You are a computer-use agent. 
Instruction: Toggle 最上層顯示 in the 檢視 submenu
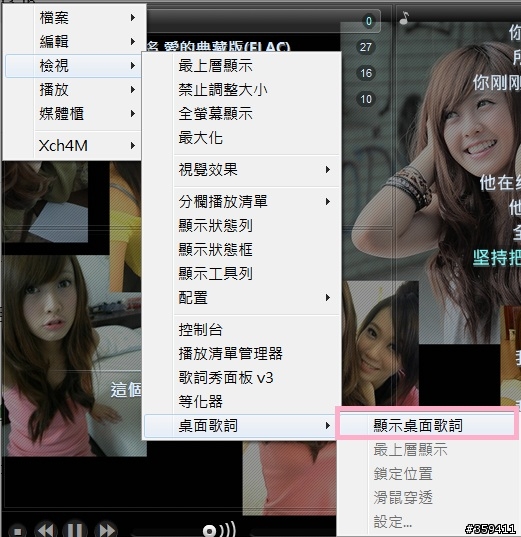tap(241, 66)
